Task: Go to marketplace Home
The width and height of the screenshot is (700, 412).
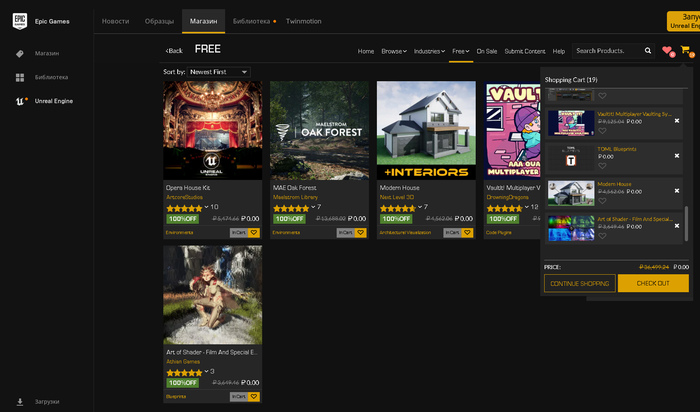Action: click(366, 51)
